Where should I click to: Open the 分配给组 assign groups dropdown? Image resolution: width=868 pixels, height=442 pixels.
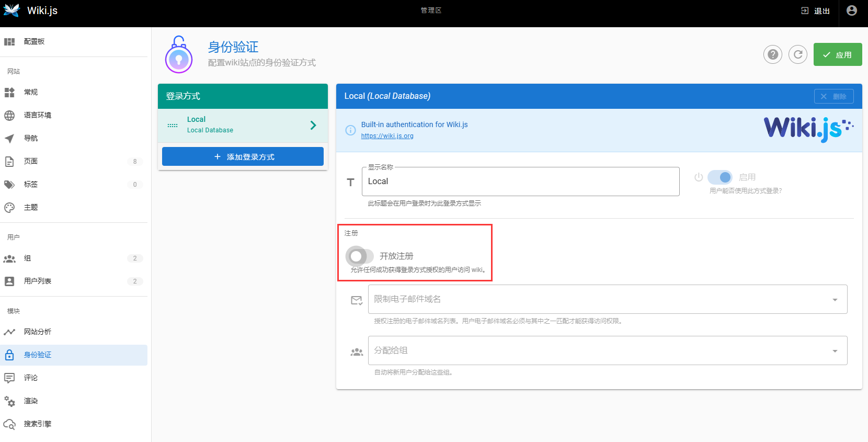[608, 350]
